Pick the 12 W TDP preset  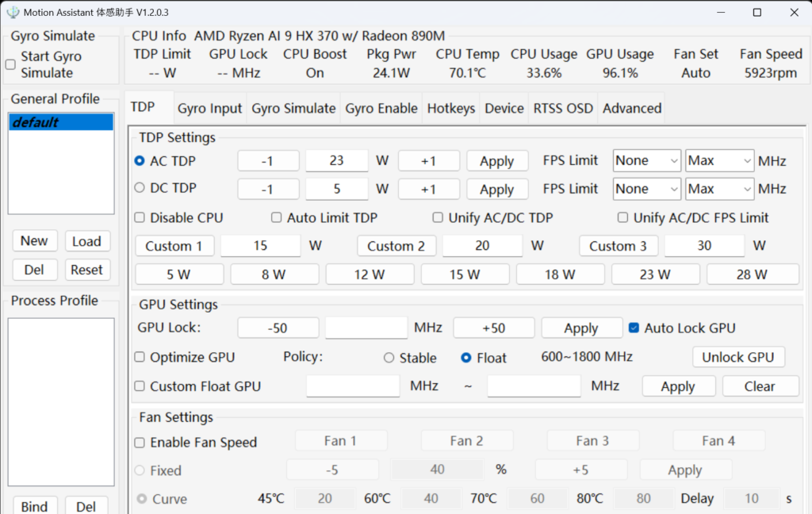tap(370, 274)
